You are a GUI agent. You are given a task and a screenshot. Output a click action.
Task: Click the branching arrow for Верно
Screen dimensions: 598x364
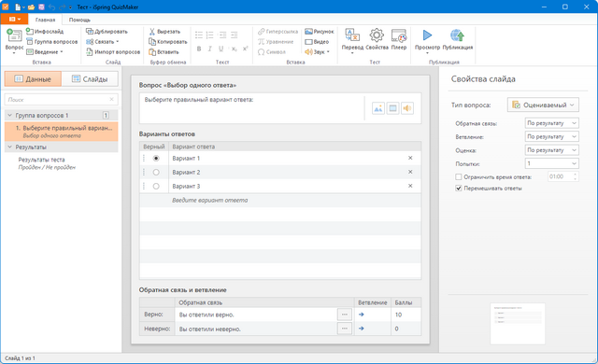click(x=362, y=315)
